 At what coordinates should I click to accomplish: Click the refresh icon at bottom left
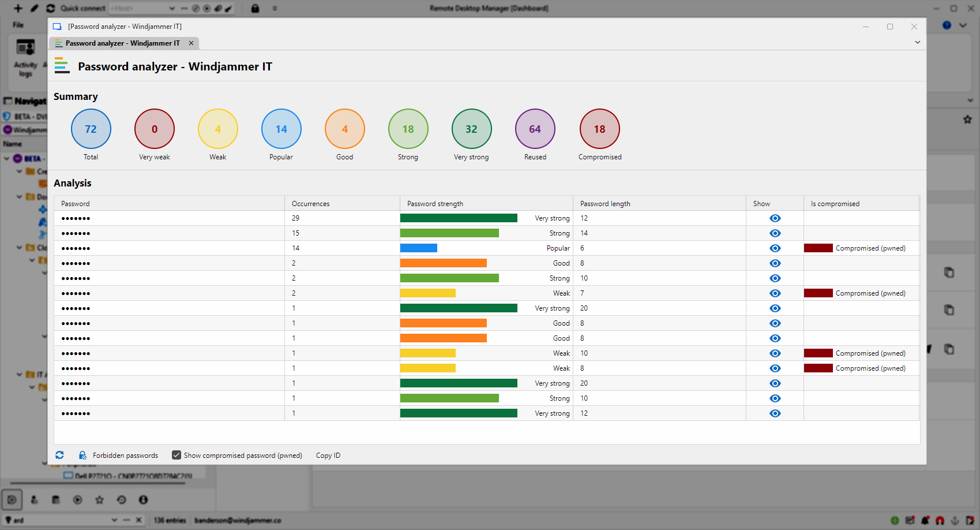pyautogui.click(x=59, y=455)
